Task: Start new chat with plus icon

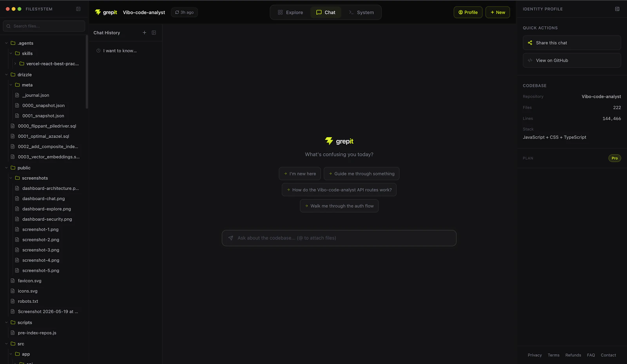Action: click(x=144, y=33)
